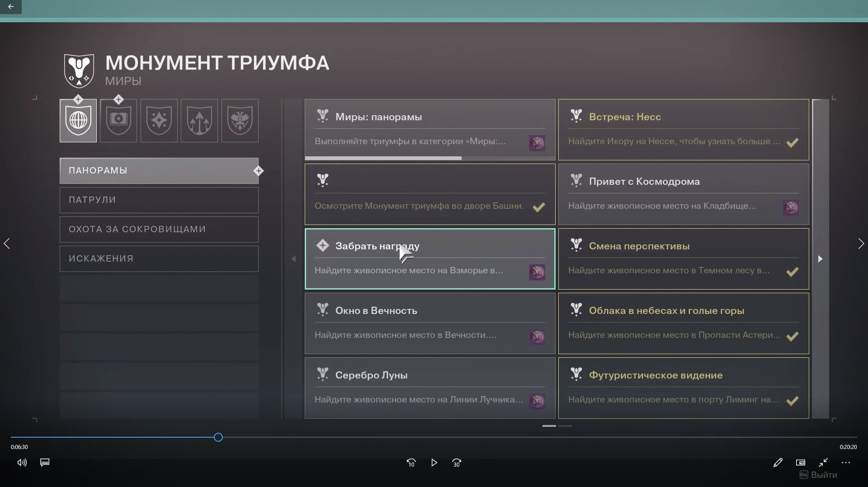This screenshot has width=868, height=487.
Task: Go to previous triumph page arrow
Action: (293, 259)
